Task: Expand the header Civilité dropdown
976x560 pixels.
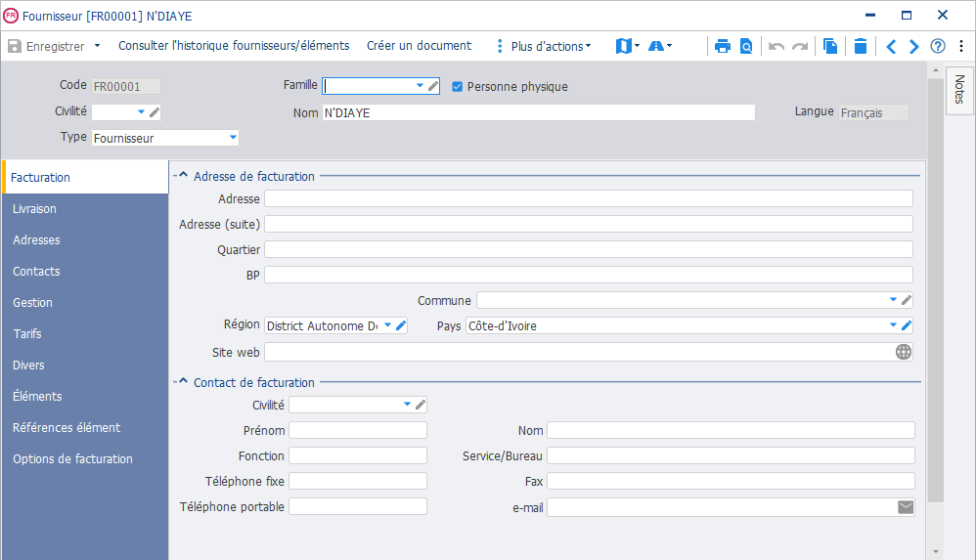Action: point(141,112)
